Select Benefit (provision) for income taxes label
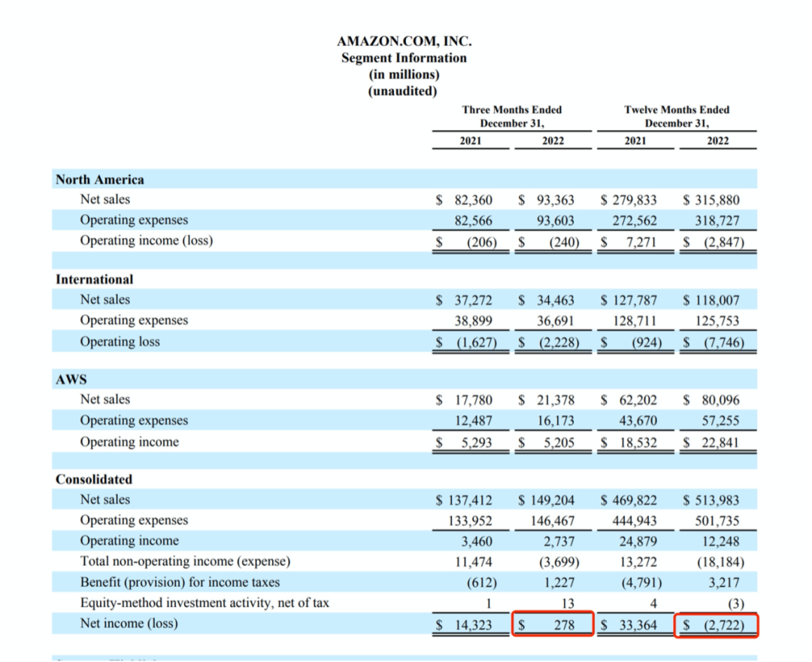Screen dimensions: 812x662 pyautogui.click(x=180, y=582)
